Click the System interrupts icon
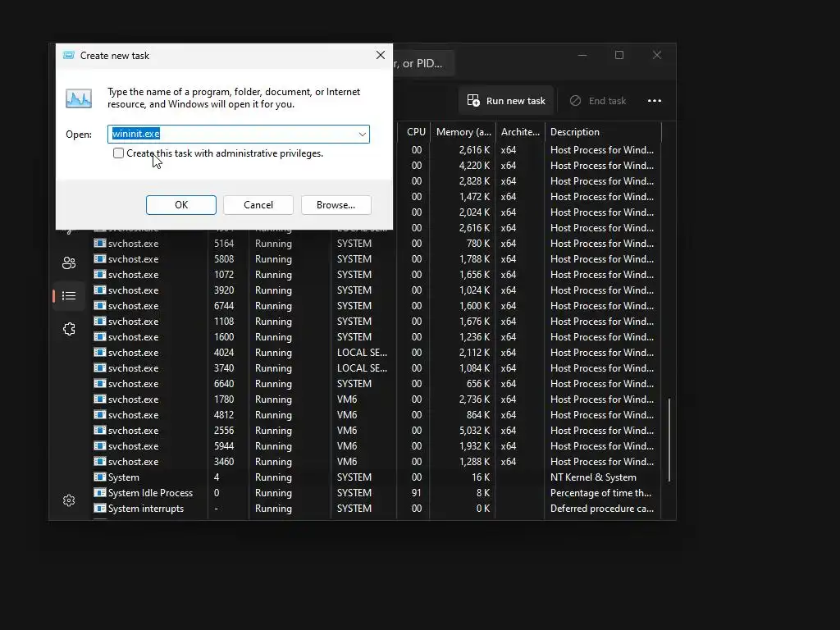The height and width of the screenshot is (630, 840). 99,508
